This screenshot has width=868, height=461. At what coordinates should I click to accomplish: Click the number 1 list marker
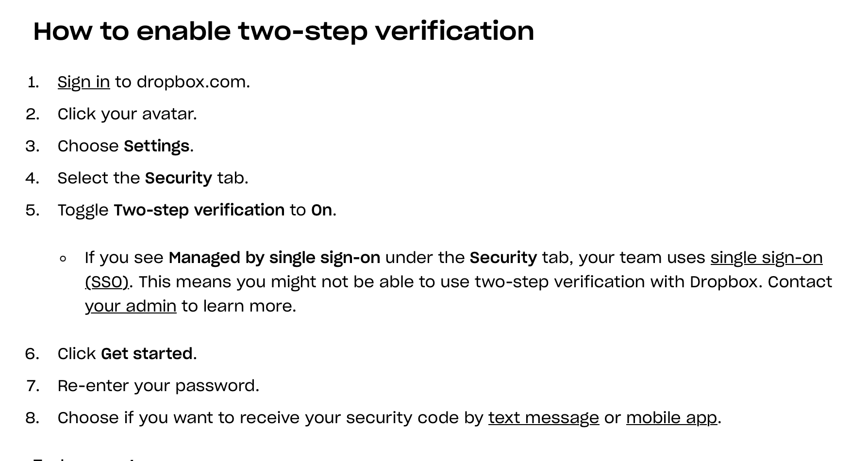pos(33,82)
